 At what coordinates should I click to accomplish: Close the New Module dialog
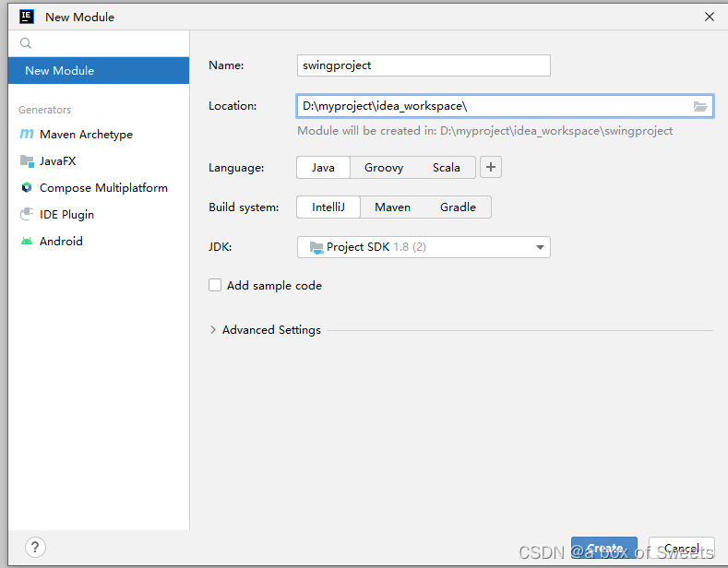(709, 18)
